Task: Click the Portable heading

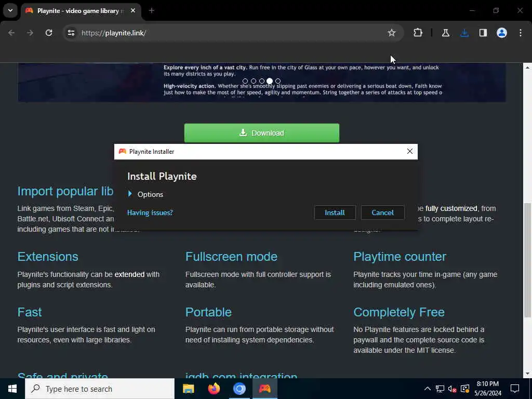Action: [208, 312]
